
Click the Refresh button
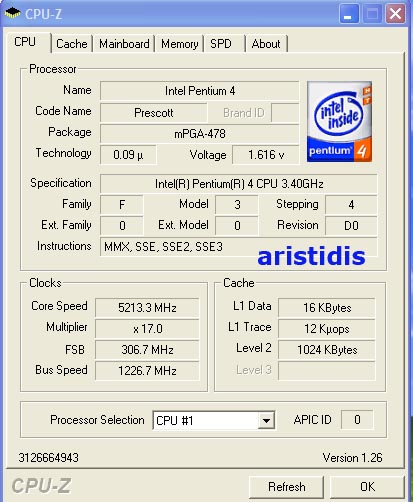287,487
